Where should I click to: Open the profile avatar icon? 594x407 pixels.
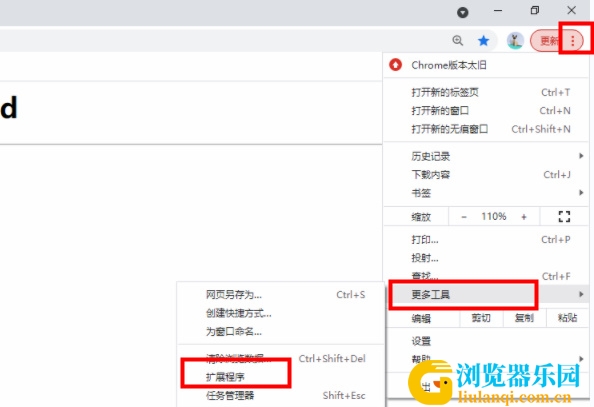[515, 40]
